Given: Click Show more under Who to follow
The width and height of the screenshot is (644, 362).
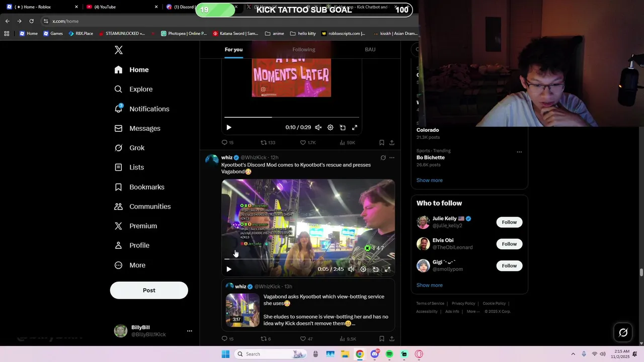Looking at the screenshot, I should [x=430, y=285].
